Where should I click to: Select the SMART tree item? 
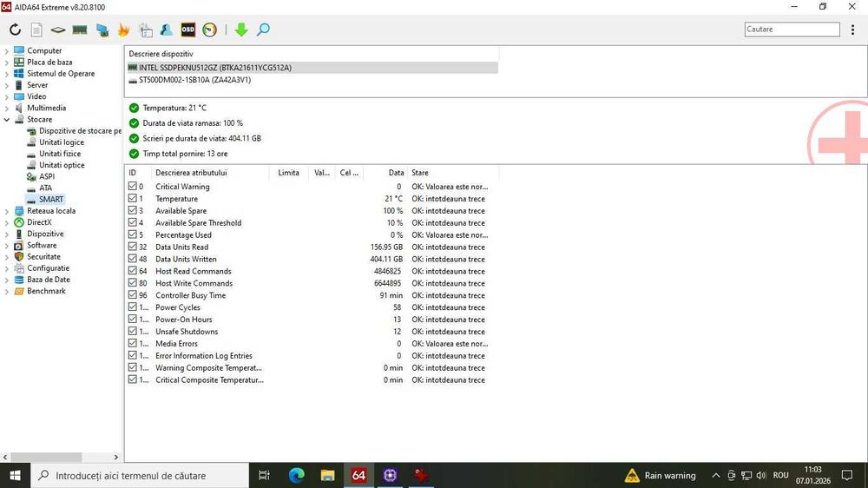click(51, 200)
